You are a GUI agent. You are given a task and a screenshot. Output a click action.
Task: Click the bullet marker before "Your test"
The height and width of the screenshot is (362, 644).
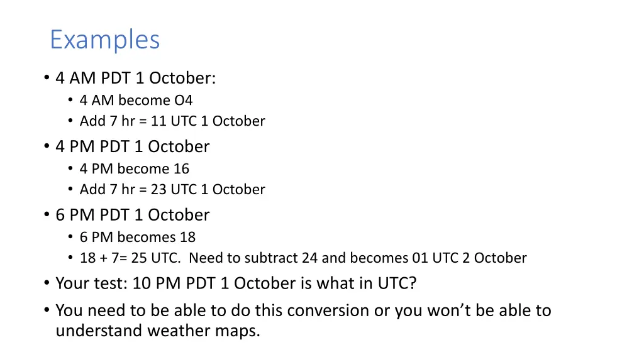pyautogui.click(x=47, y=283)
